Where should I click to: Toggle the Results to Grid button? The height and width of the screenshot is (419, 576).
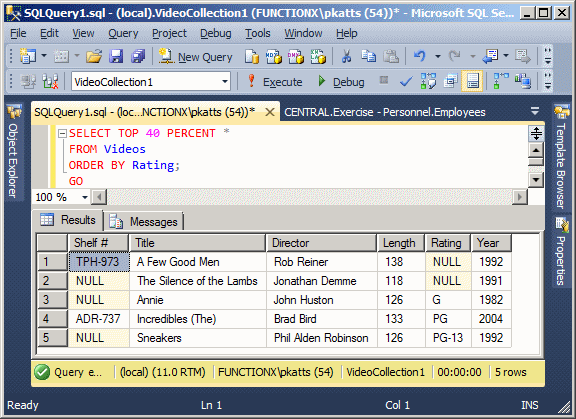[472, 81]
